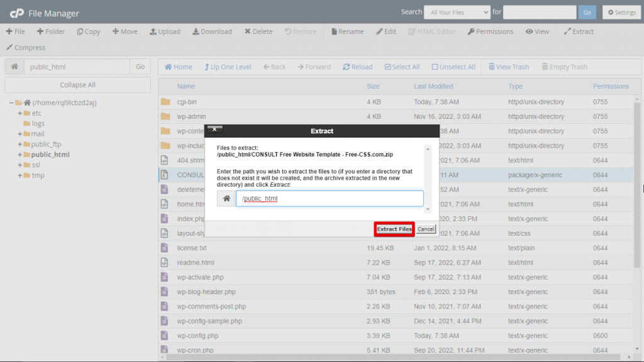
Task: Click Go next to the path field
Action: [140, 65]
